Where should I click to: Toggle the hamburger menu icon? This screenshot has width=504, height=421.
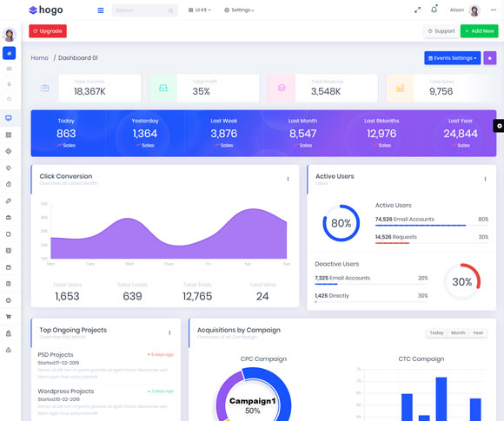101,10
